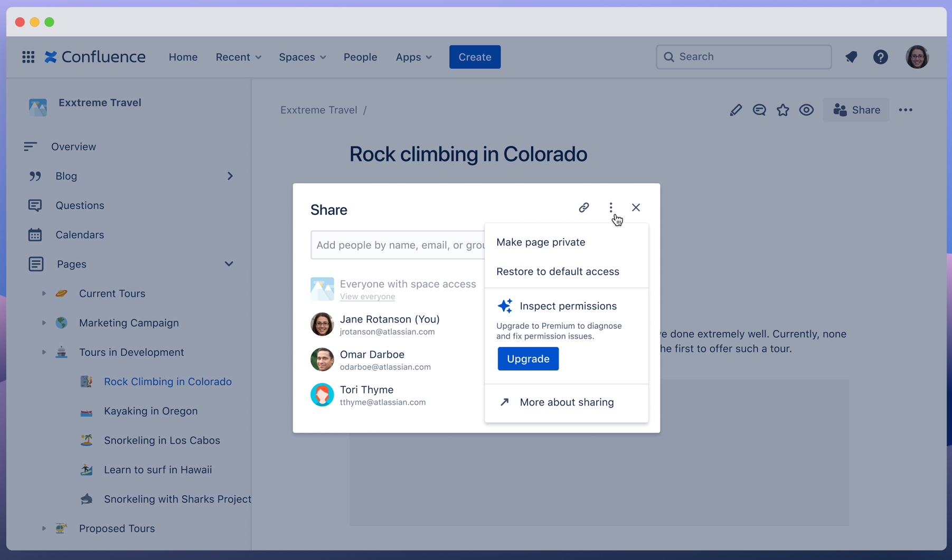Expand the Marketing Campaign tree item
The image size is (952, 560).
44,322
